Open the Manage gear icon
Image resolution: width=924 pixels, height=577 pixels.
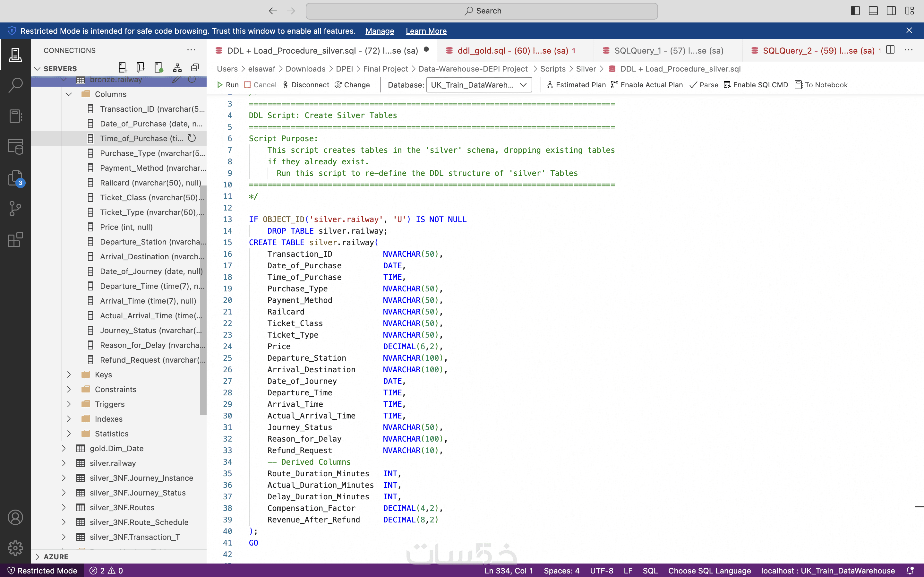[15, 548]
